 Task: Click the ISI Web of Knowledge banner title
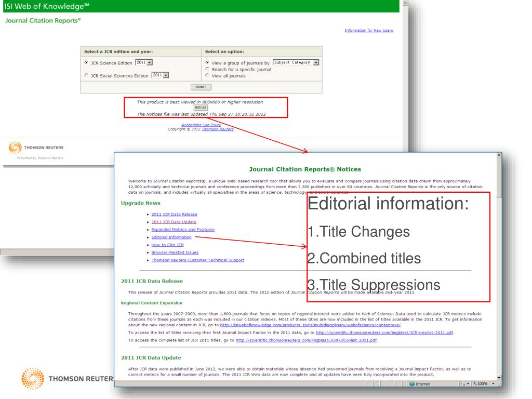point(46,6)
